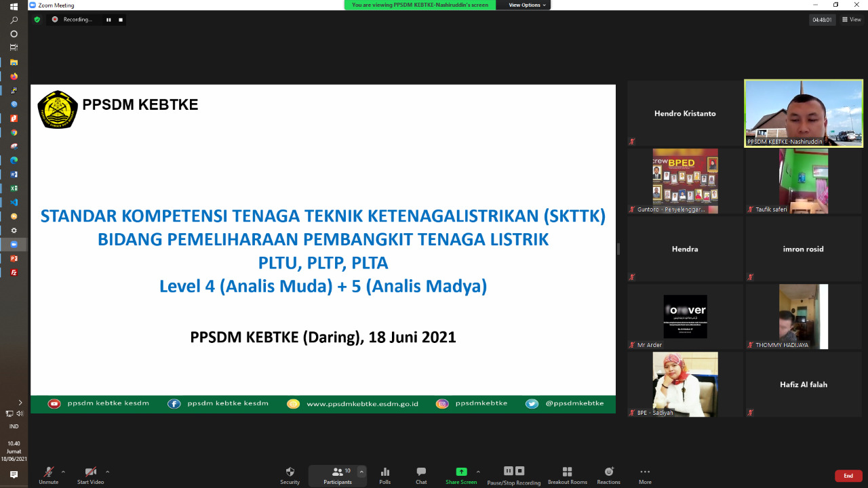
Task: Select imron rosid's participant tile
Action: [804, 249]
